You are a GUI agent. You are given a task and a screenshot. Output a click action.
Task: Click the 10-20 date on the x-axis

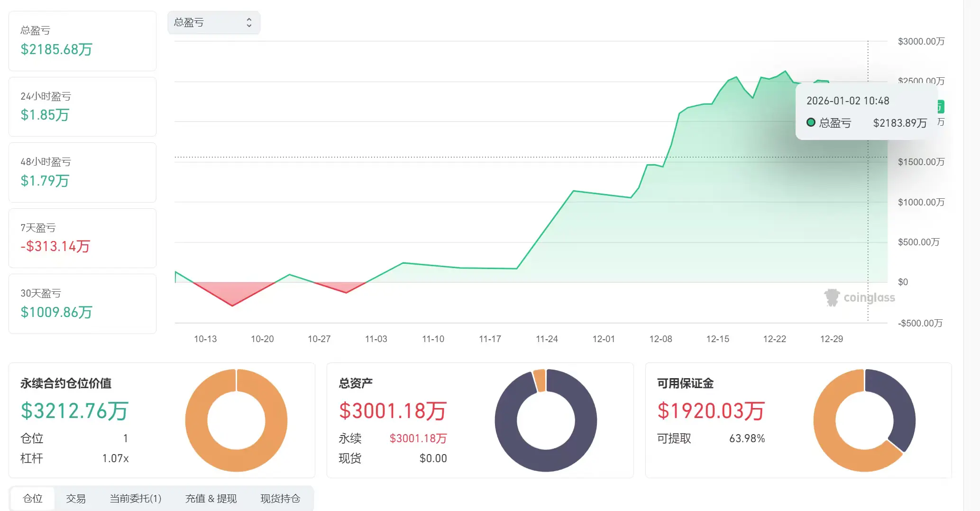tap(262, 339)
